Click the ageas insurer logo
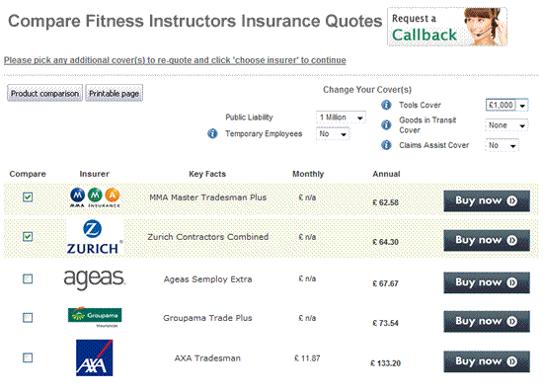This screenshot has width=543, height=392. 95,279
